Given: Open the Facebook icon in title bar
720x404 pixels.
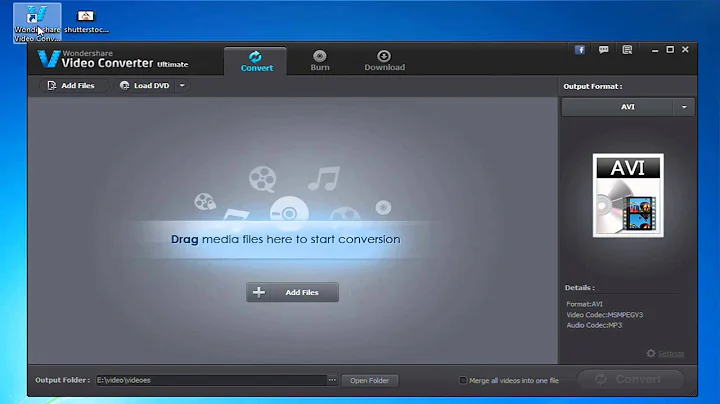Looking at the screenshot, I should pyautogui.click(x=580, y=50).
